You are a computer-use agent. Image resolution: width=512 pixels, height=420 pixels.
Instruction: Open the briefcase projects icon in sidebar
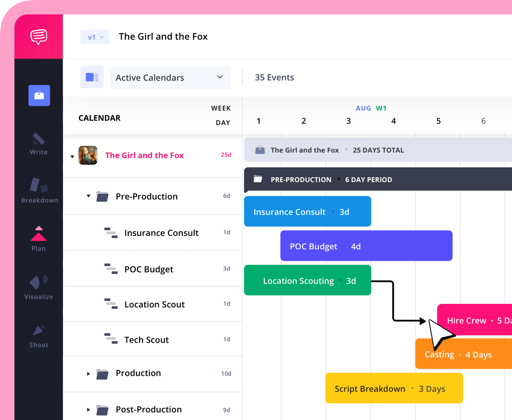(x=39, y=95)
